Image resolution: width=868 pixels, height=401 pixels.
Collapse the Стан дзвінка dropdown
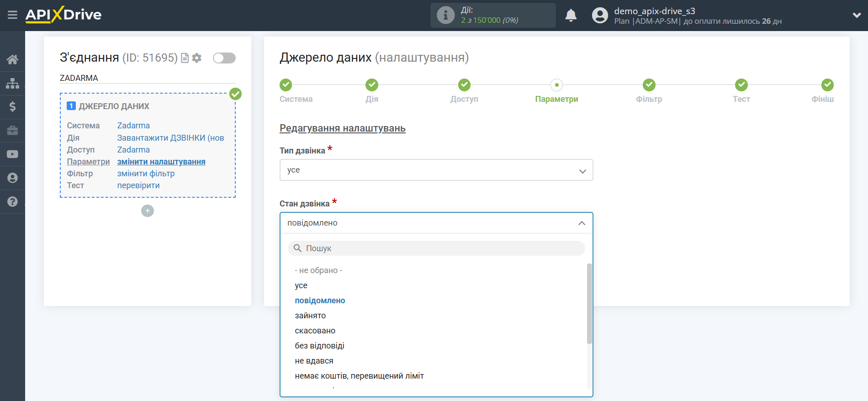436,223
